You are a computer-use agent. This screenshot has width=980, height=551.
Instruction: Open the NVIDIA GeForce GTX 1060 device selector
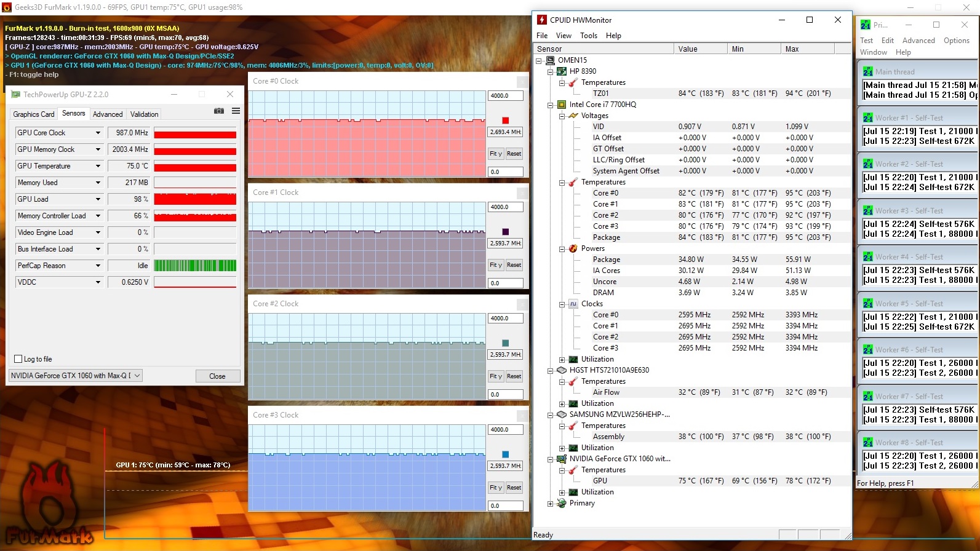pyautogui.click(x=76, y=376)
